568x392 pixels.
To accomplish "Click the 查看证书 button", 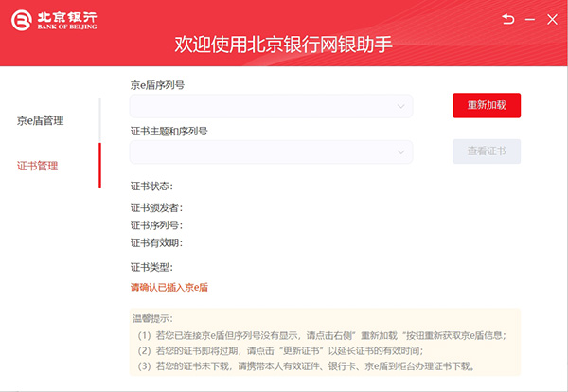I will click(x=487, y=151).
